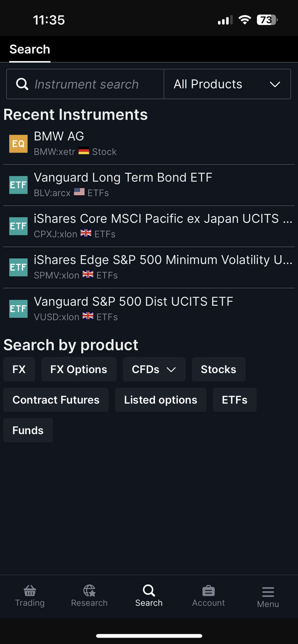Open Research globe icon in bottom bar

(x=89, y=591)
